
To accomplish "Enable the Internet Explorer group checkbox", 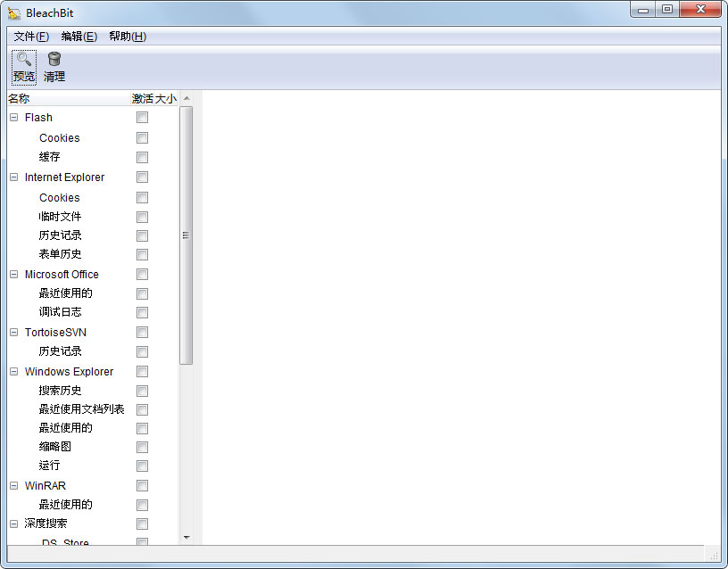I will point(142,177).
